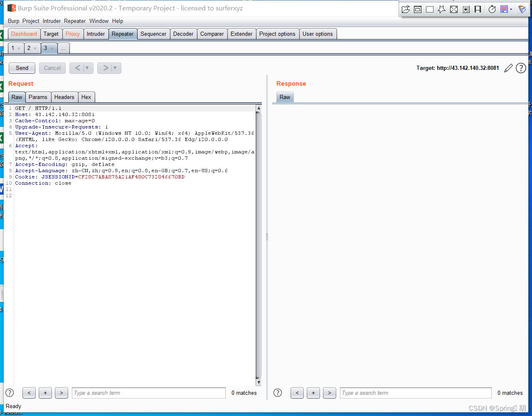Screen dimensions: 532x416
Task: Open the Window menu
Action: coord(99,21)
